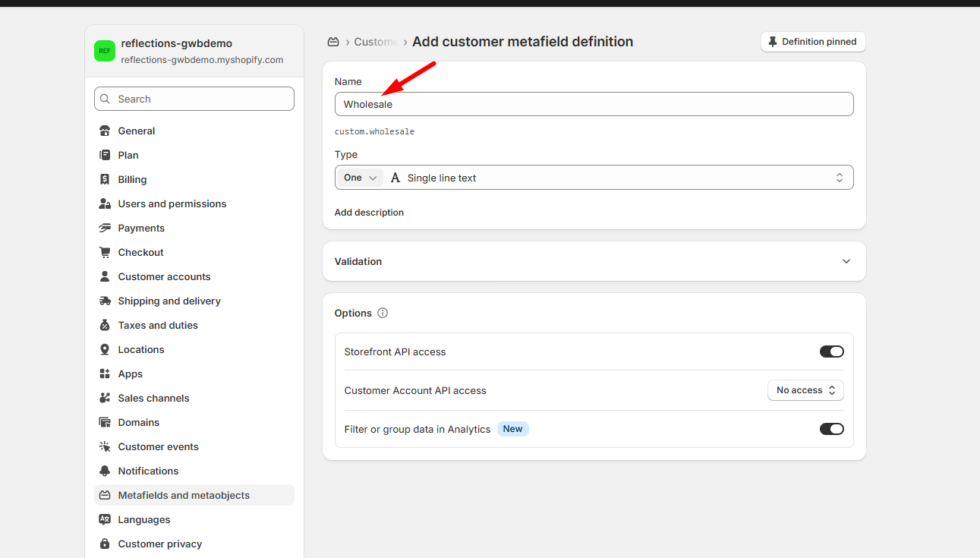Open the Customer Account API access dropdown

click(805, 390)
